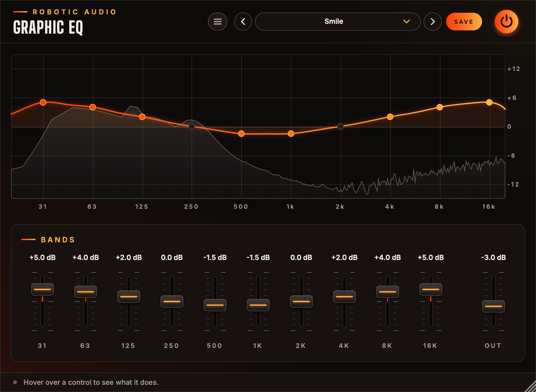
Task: Click the 8K band slider handle
Action: pos(388,292)
